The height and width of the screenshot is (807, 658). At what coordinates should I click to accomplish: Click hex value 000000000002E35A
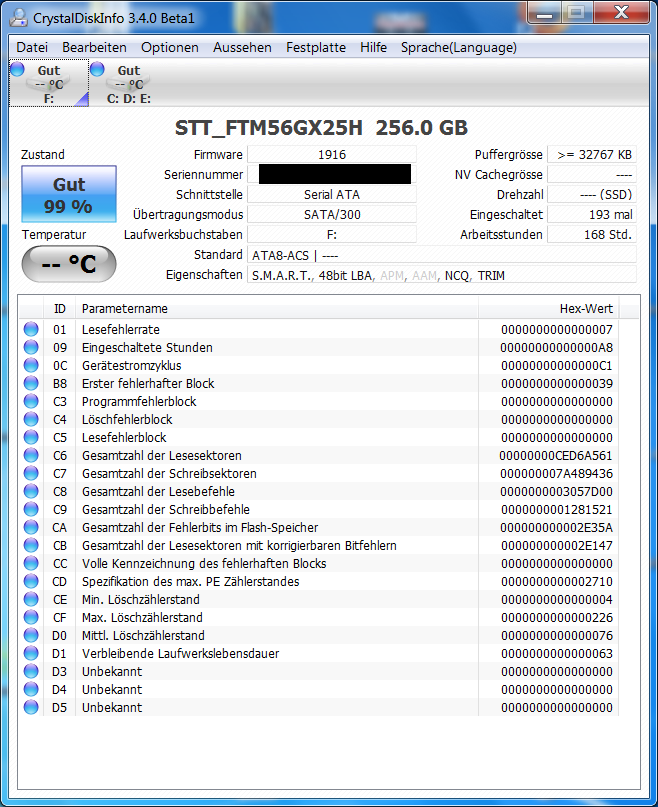(556, 528)
